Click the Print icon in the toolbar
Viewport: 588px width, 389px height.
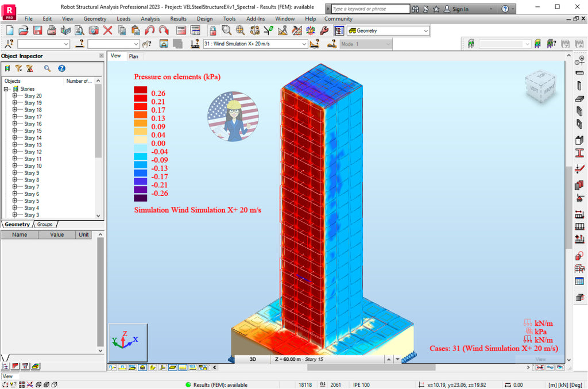coord(52,30)
